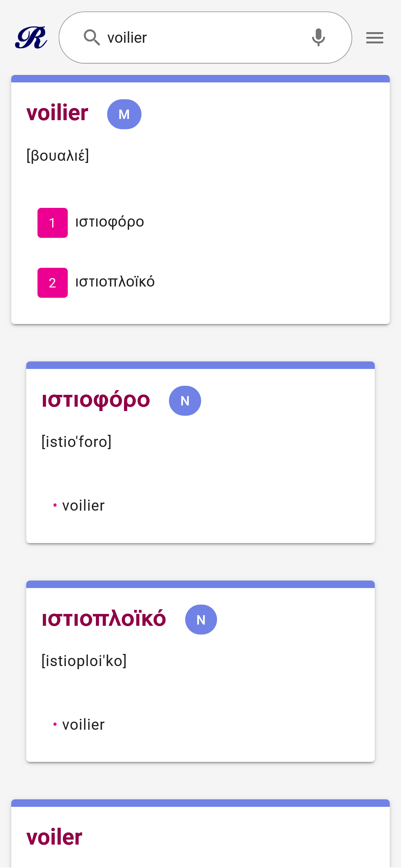Tap the R logo icon
Screen dimensions: 401x868
click(x=31, y=37)
